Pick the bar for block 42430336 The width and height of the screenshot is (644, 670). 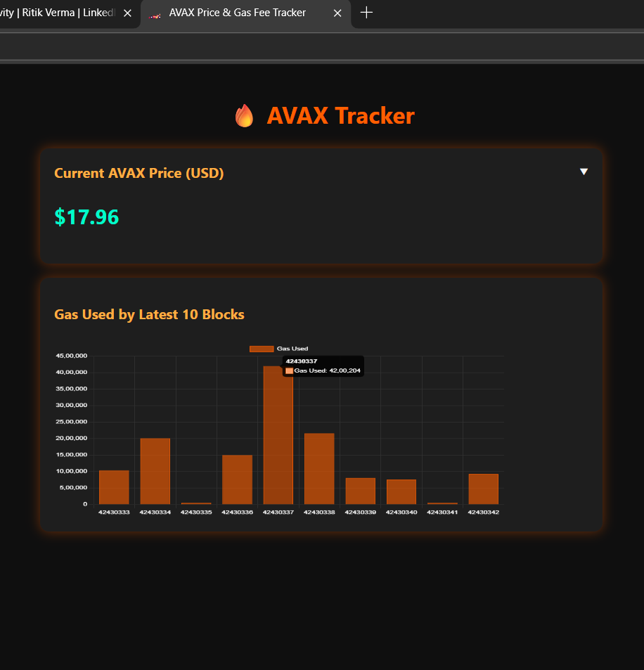click(237, 479)
